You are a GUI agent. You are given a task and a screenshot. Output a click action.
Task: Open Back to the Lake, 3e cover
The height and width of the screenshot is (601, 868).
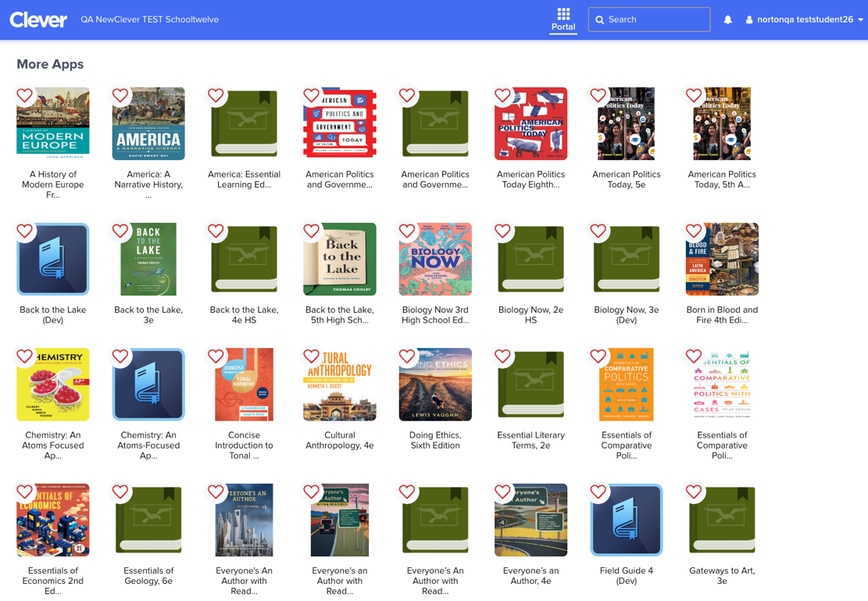click(148, 259)
